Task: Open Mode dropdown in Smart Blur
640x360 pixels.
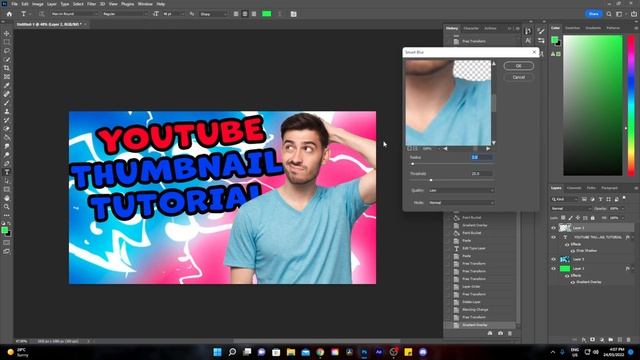Action: coord(461,203)
